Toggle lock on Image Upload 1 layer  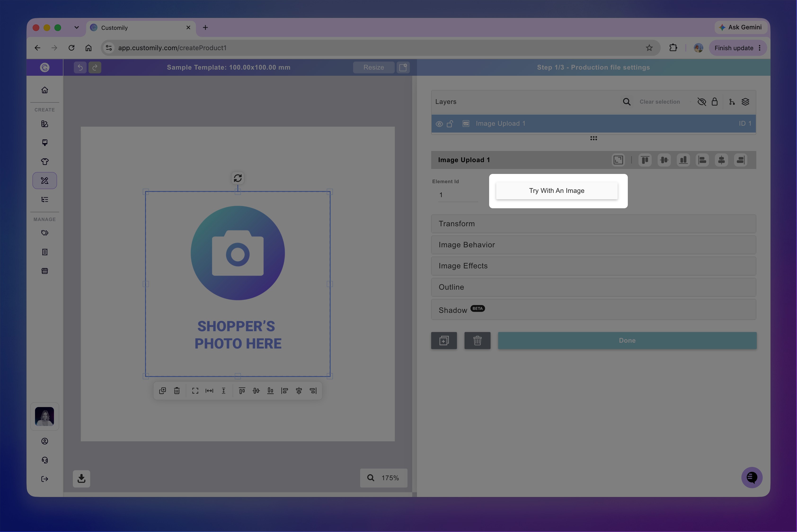(x=450, y=124)
